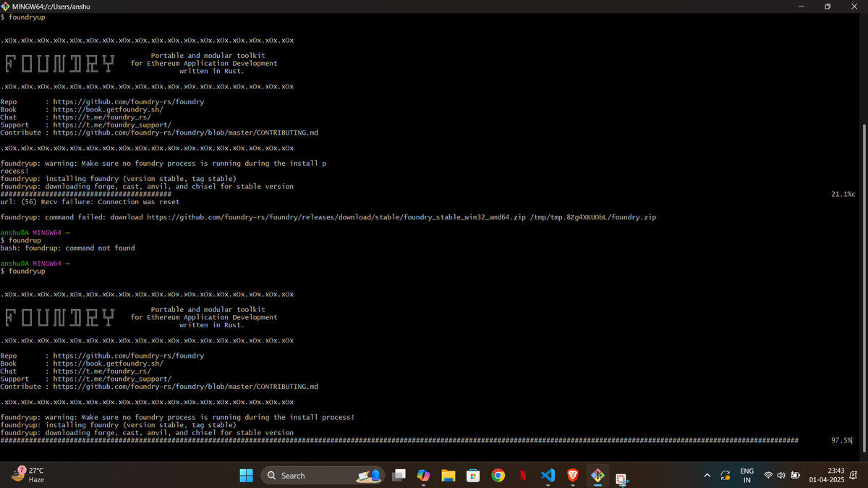Click the 97.5% percentage value
This screenshot has width=868, height=488.
coord(842,440)
